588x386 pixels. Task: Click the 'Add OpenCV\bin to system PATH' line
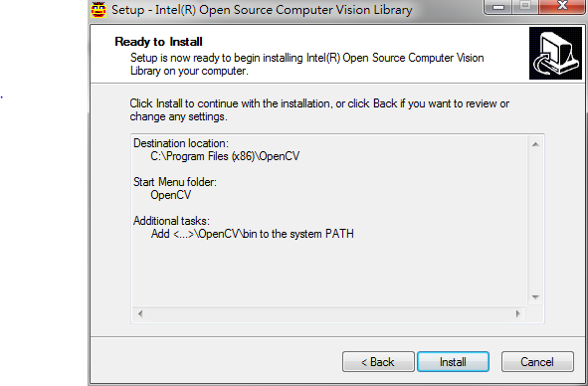pos(253,234)
